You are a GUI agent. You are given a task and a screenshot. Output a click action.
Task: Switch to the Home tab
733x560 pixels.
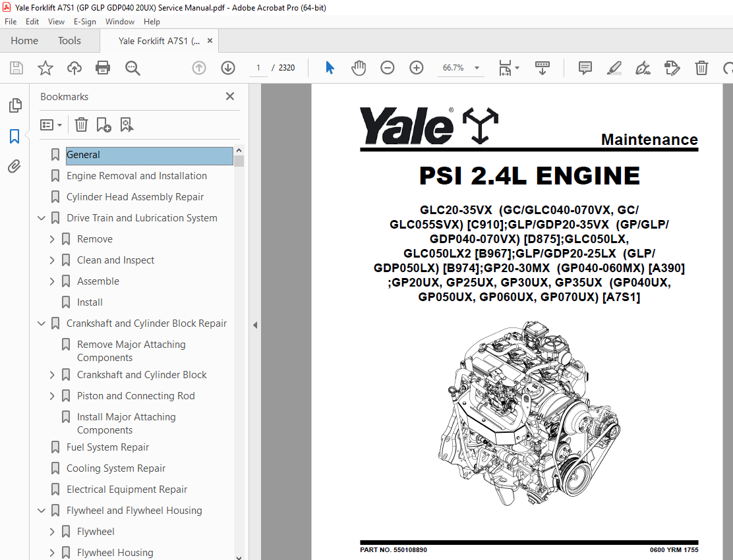tap(24, 41)
